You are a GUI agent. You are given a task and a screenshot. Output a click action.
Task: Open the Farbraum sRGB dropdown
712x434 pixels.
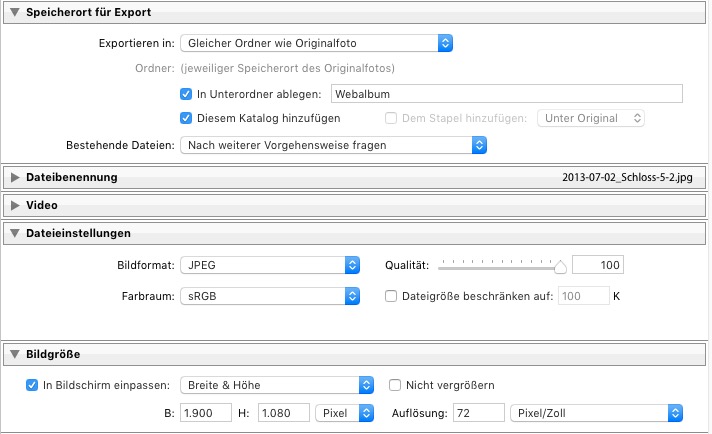coord(270,296)
